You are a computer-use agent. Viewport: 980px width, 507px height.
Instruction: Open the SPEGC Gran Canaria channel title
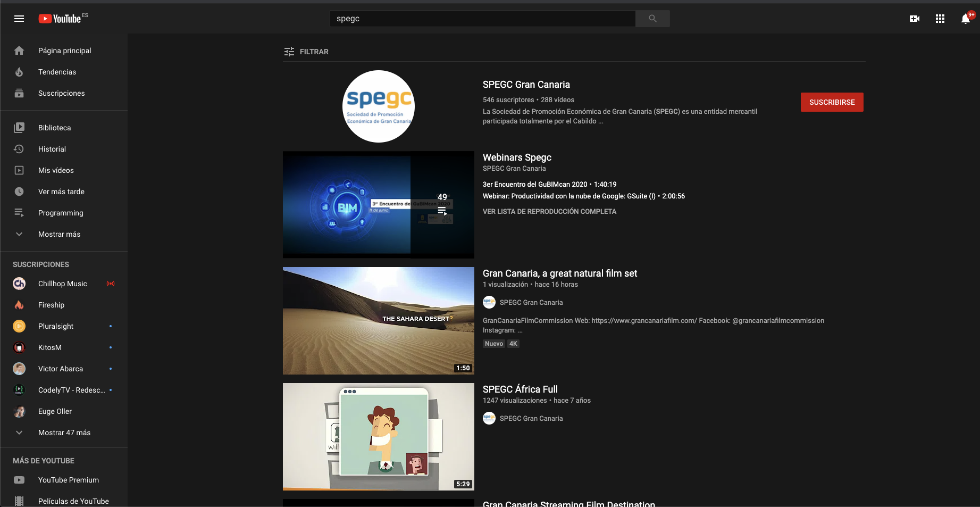point(526,85)
